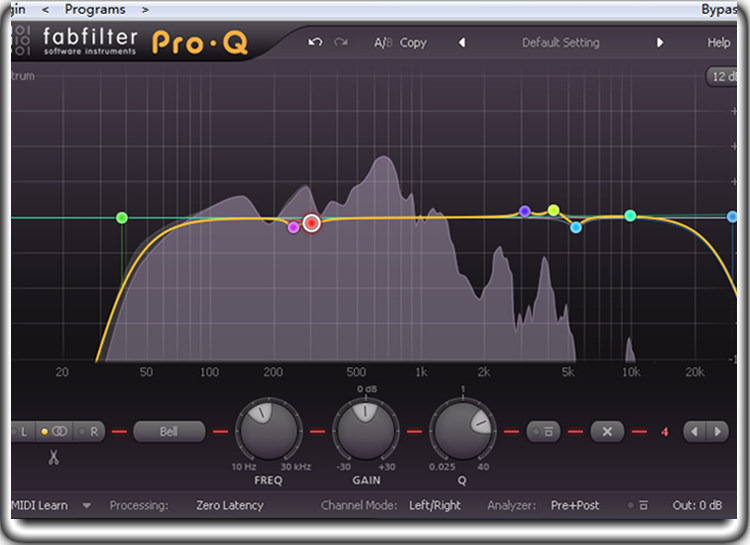Click the Copy button
The image size is (750, 545).
(413, 43)
